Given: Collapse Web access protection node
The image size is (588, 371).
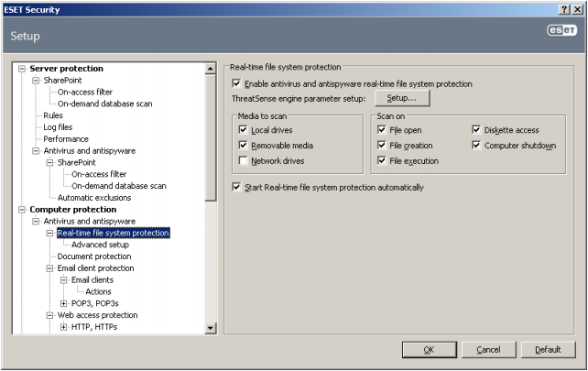Looking at the screenshot, I should coord(49,315).
